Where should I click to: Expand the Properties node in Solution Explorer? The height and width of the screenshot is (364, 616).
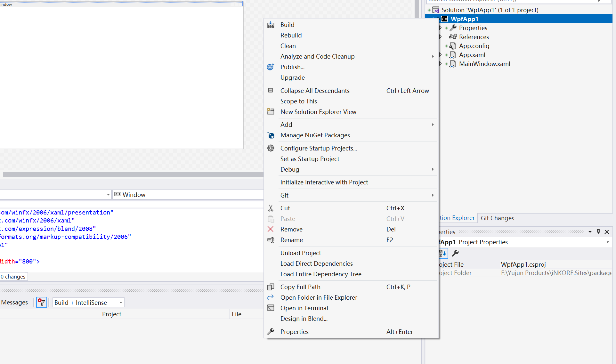pyautogui.click(x=441, y=28)
